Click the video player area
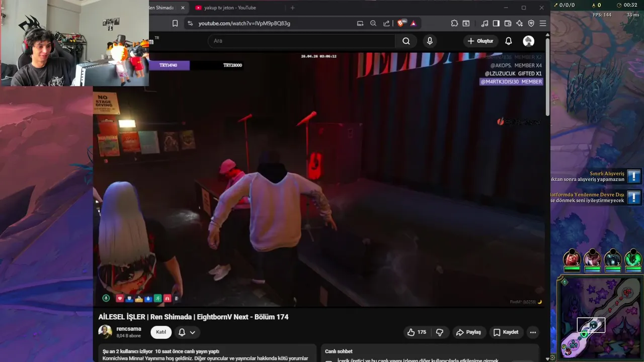 [318, 179]
